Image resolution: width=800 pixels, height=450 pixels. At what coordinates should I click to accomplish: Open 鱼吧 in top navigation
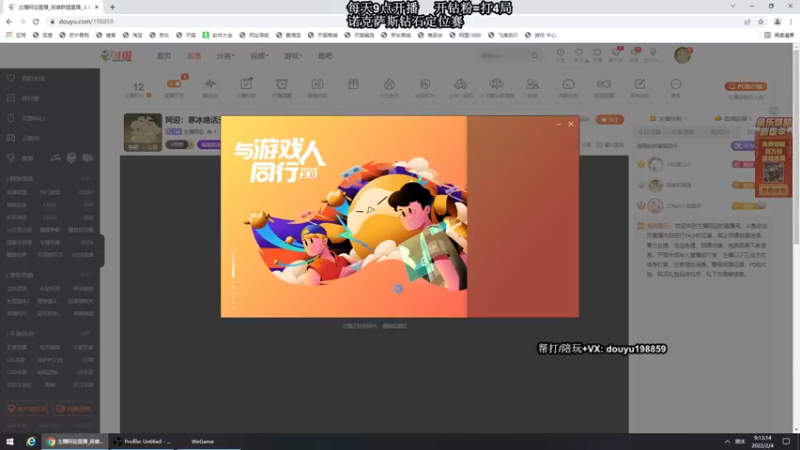[325, 56]
